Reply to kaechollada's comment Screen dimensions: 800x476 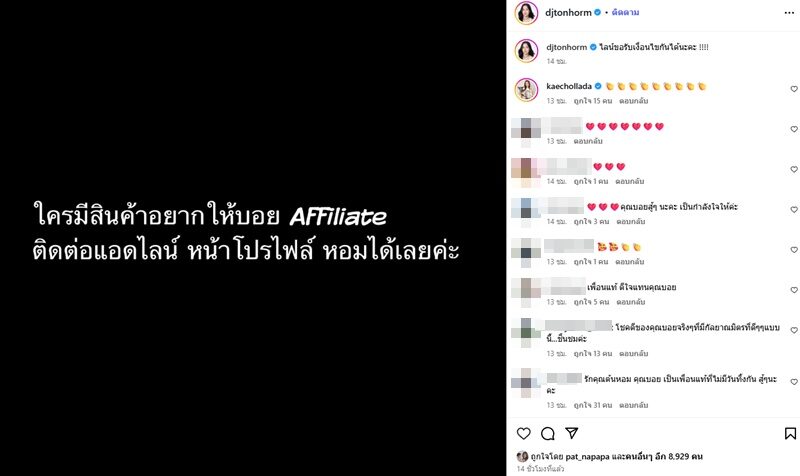[x=633, y=101]
